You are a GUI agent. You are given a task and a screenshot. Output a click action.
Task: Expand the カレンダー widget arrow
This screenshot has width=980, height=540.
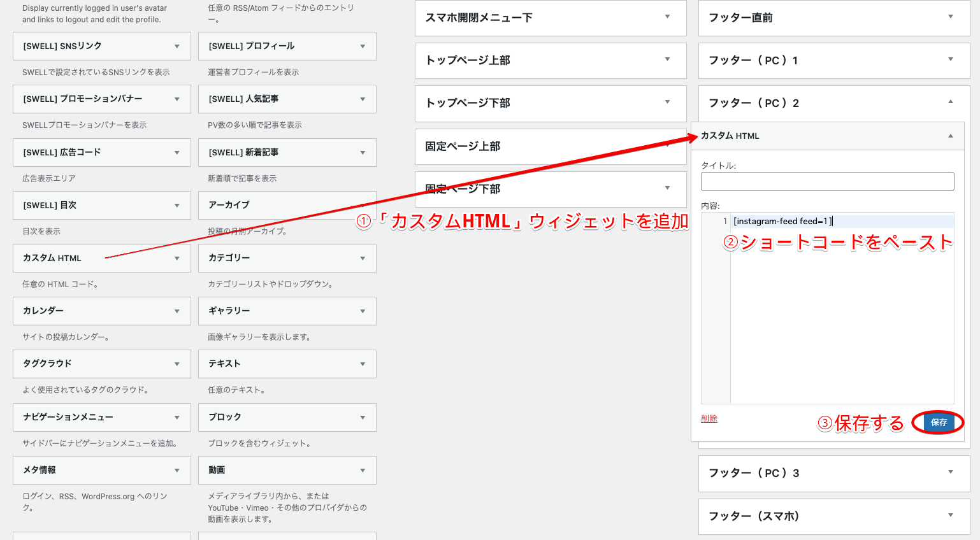[177, 311]
